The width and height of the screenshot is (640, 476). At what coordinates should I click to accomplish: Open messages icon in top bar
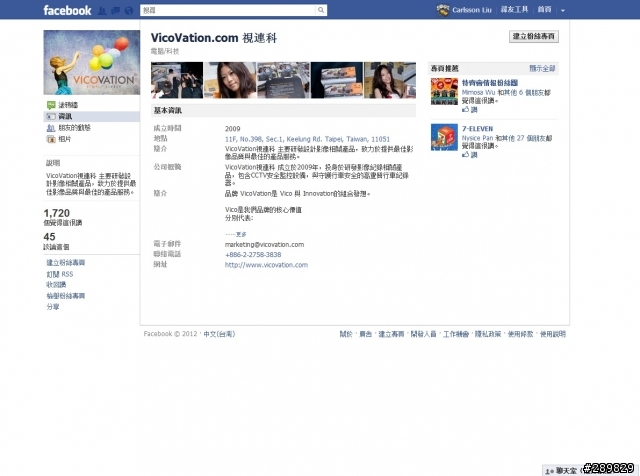116,11
